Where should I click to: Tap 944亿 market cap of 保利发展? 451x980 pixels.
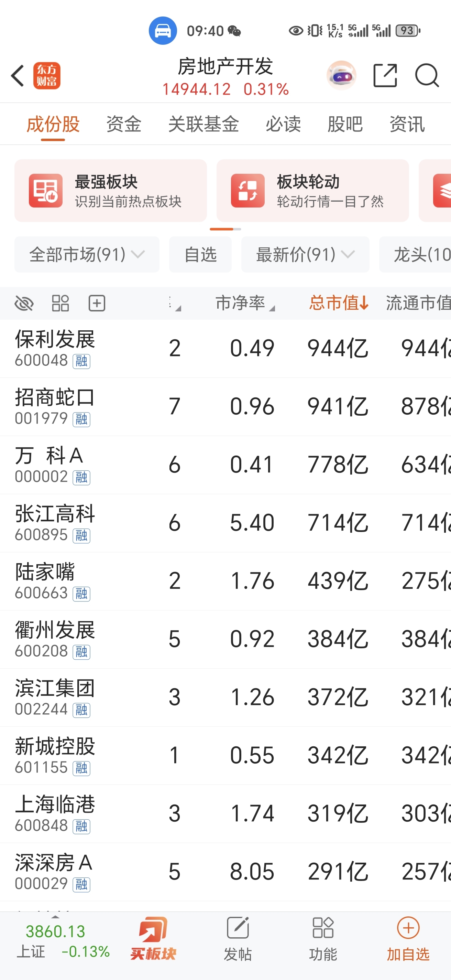point(338,348)
